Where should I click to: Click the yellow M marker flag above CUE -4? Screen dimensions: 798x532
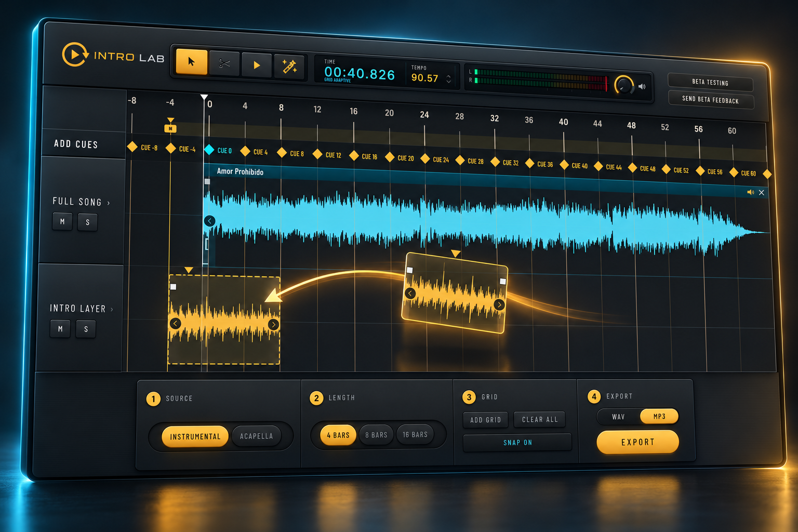tap(170, 128)
